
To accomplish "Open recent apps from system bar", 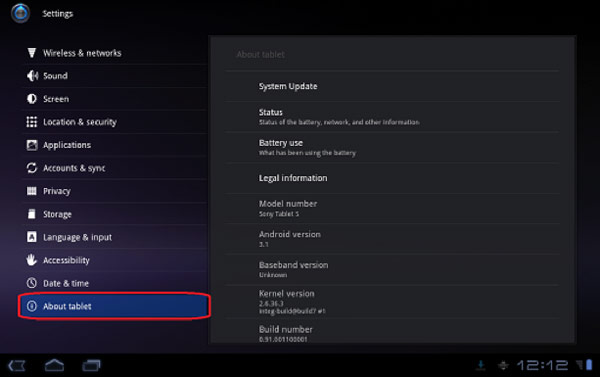I will point(91,366).
